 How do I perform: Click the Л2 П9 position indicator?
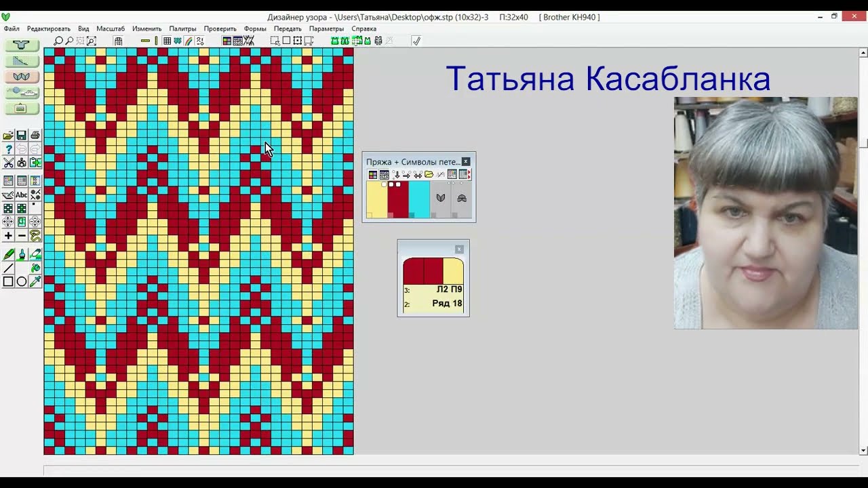tap(449, 289)
